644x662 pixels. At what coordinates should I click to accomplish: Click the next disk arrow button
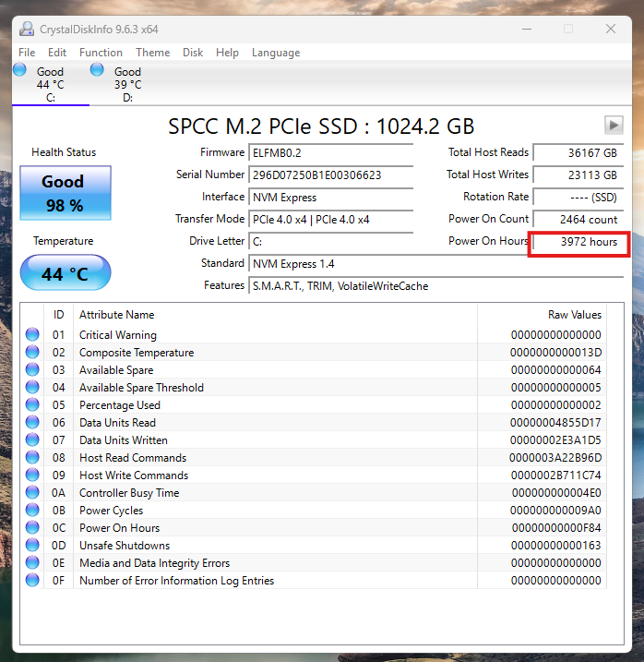coord(614,125)
